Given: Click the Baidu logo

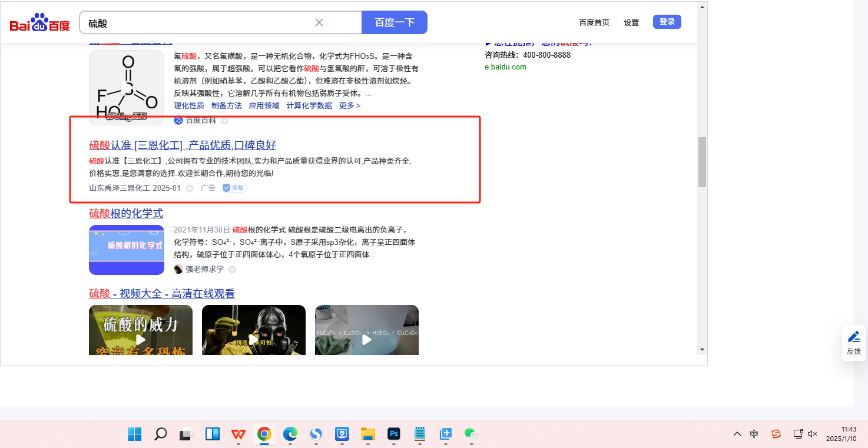Looking at the screenshot, I should 39,23.
